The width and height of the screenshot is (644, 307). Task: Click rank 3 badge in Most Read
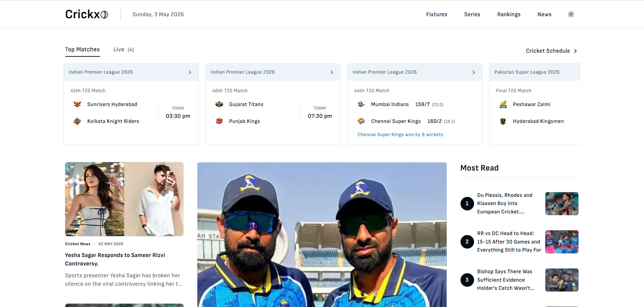tap(467, 280)
